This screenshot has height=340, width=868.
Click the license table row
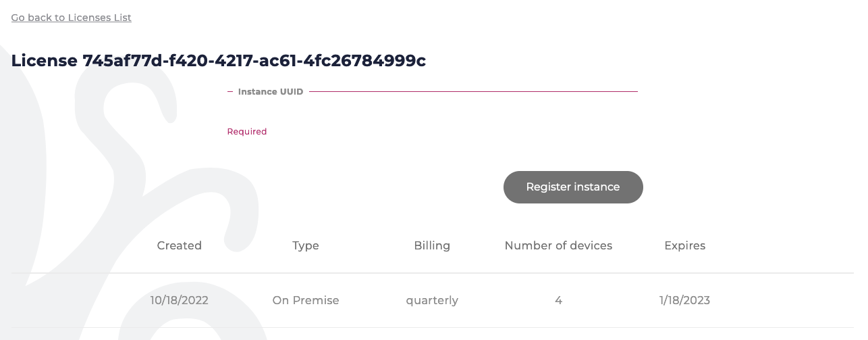coord(433,301)
